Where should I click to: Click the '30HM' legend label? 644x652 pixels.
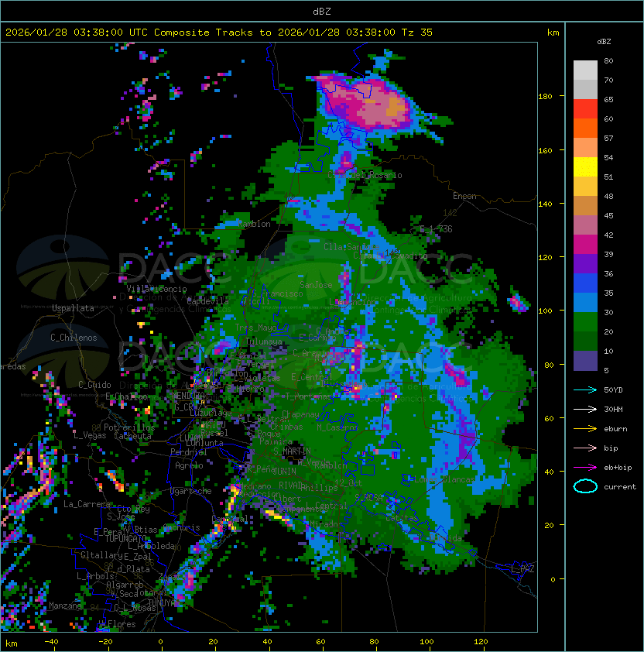coord(613,409)
